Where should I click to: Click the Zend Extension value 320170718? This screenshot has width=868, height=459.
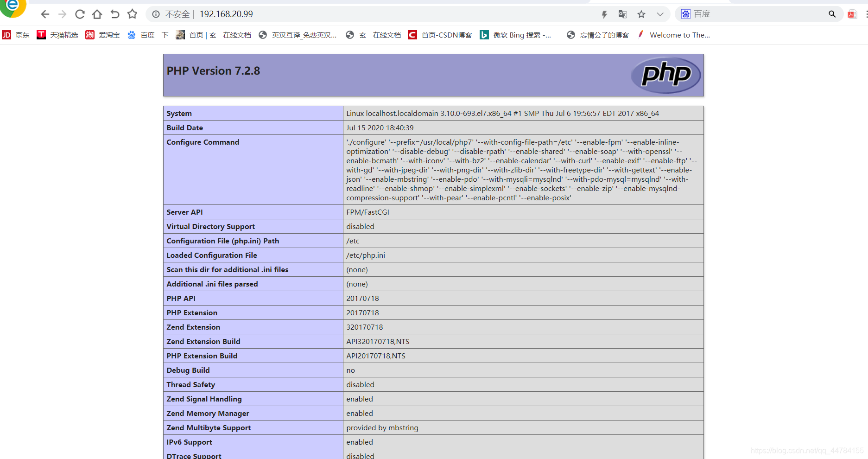(x=365, y=327)
